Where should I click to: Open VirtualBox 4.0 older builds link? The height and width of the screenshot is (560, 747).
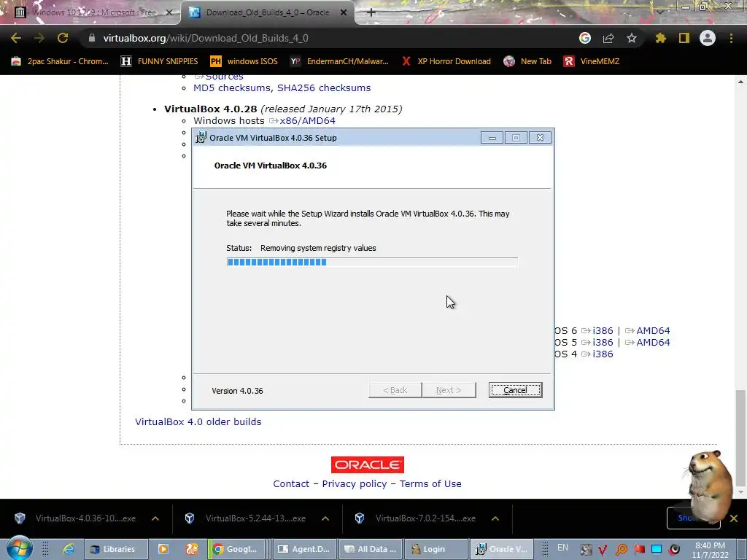(x=198, y=421)
